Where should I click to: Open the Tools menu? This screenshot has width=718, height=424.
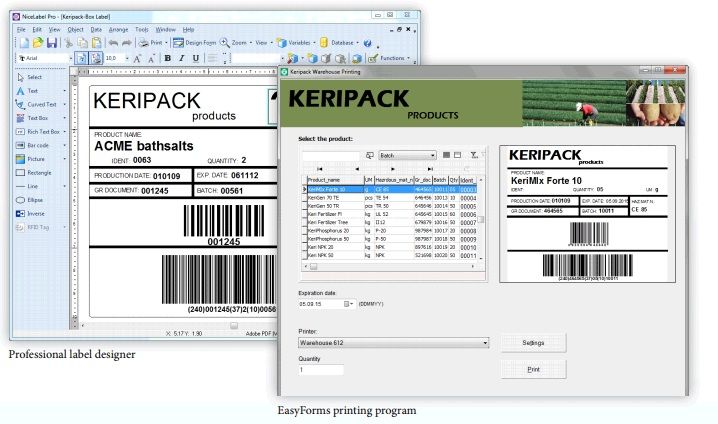142,30
